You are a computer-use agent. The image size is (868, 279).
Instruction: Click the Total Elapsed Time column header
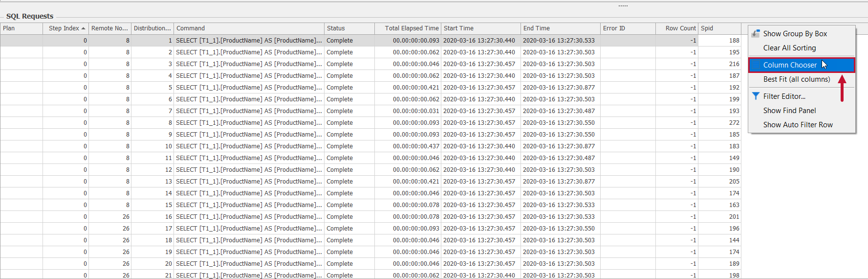click(411, 28)
